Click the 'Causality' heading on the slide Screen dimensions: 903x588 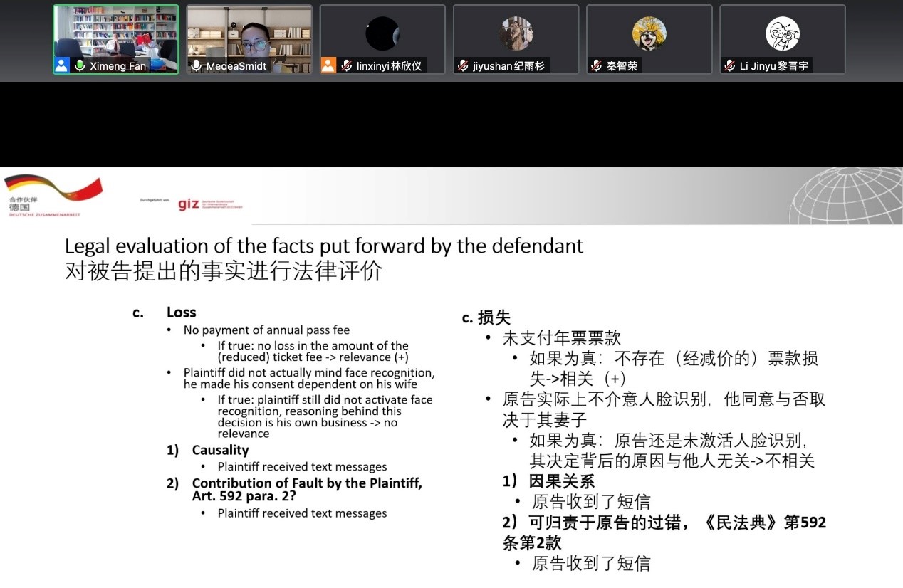[220, 450]
